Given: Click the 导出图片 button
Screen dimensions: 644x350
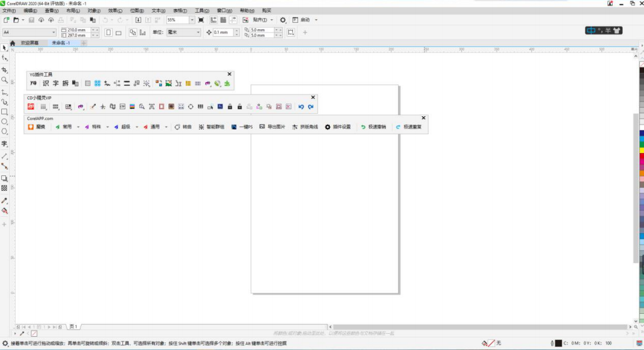Looking at the screenshot, I should [x=273, y=127].
